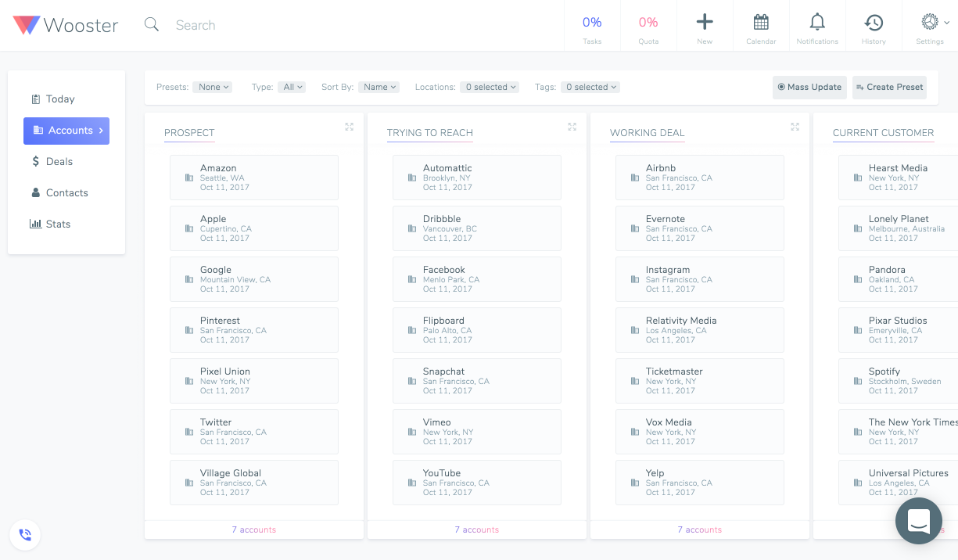Open the Settings gear
The height and width of the screenshot is (560, 958).
pyautogui.click(x=930, y=22)
